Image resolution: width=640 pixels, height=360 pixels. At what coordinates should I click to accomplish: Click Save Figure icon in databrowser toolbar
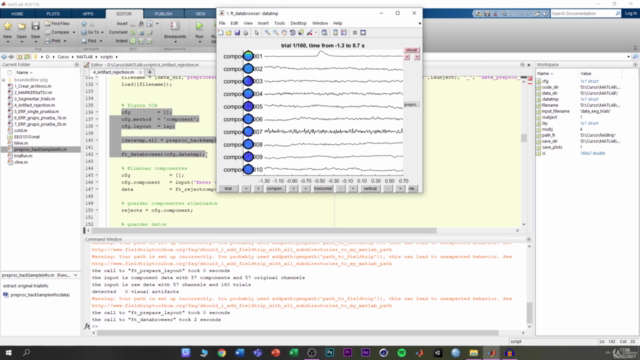(237, 33)
